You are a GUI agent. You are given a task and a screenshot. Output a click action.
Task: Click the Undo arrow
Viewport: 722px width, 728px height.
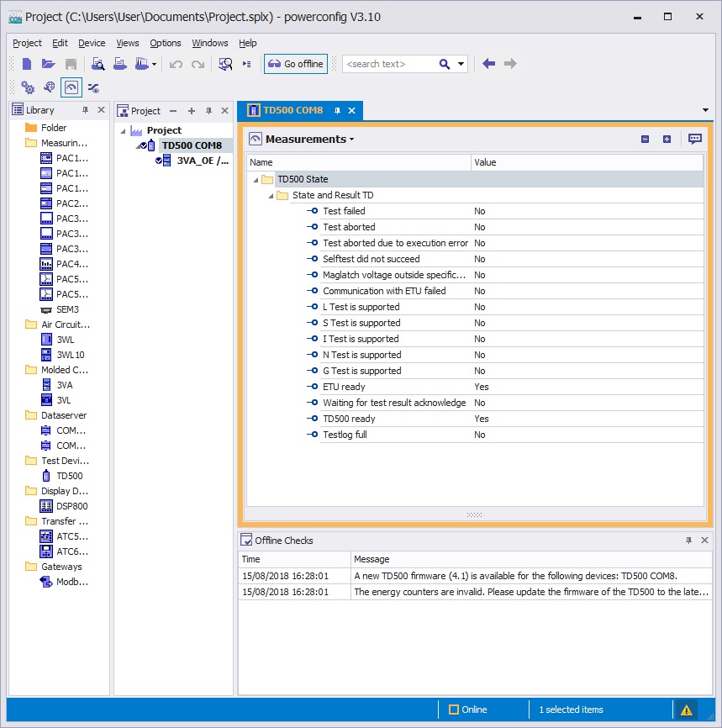(x=176, y=64)
